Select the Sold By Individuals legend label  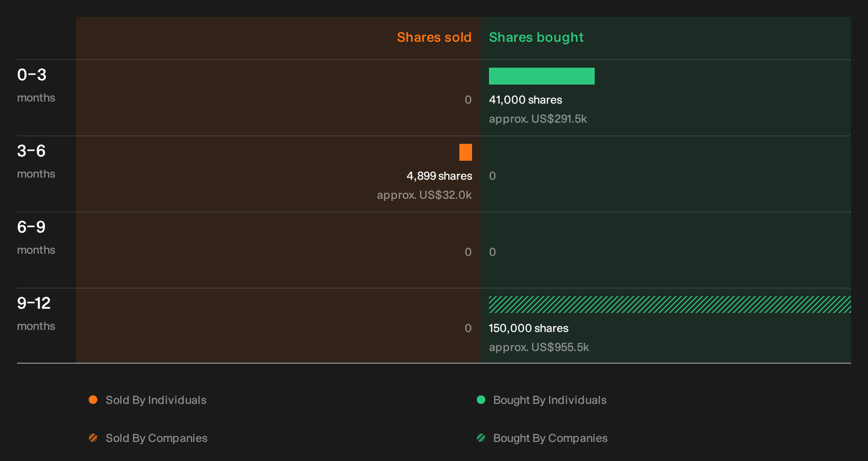coord(156,400)
